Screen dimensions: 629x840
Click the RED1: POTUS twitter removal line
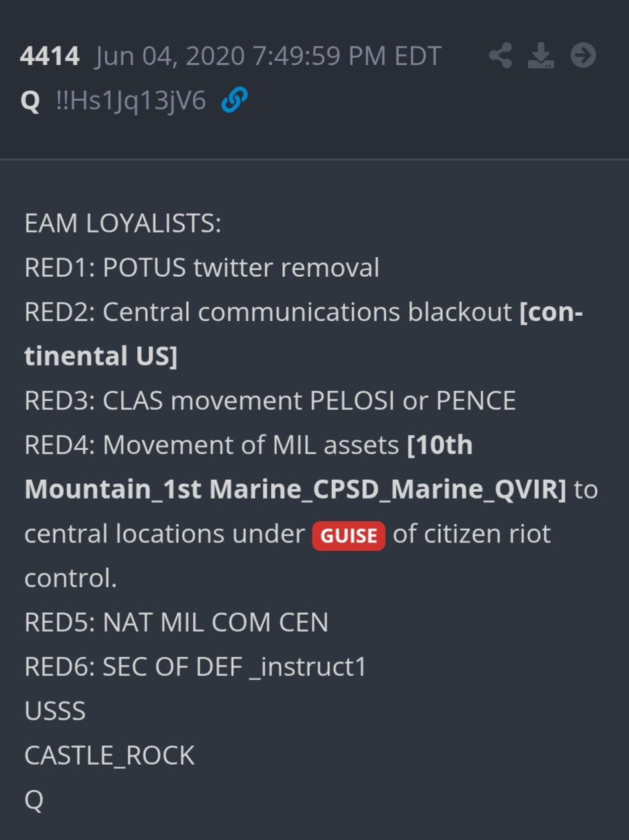(202, 267)
